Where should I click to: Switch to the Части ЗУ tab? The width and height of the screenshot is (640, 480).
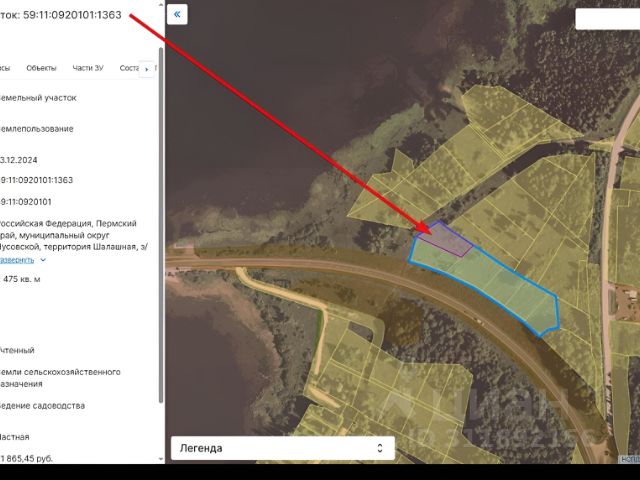pos(88,68)
